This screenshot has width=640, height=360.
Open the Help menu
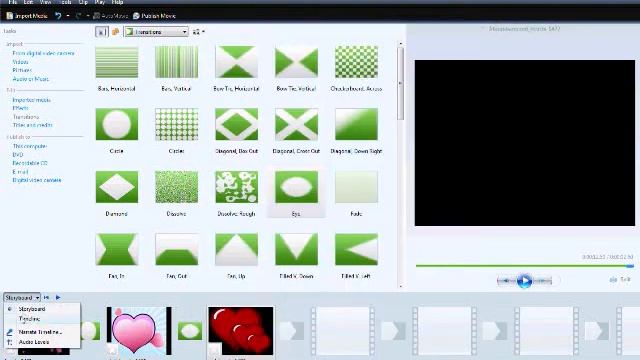[x=117, y=2]
